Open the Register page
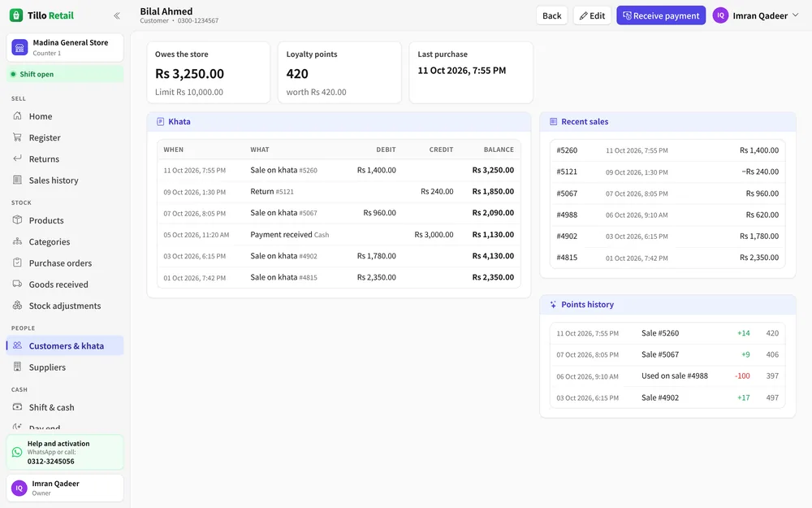This screenshot has height=508, width=812. point(65,137)
